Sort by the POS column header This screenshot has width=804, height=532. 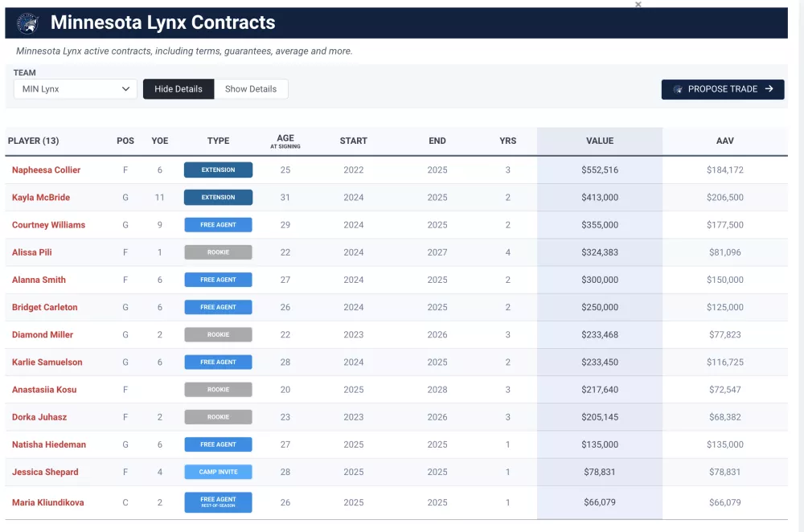[125, 141]
